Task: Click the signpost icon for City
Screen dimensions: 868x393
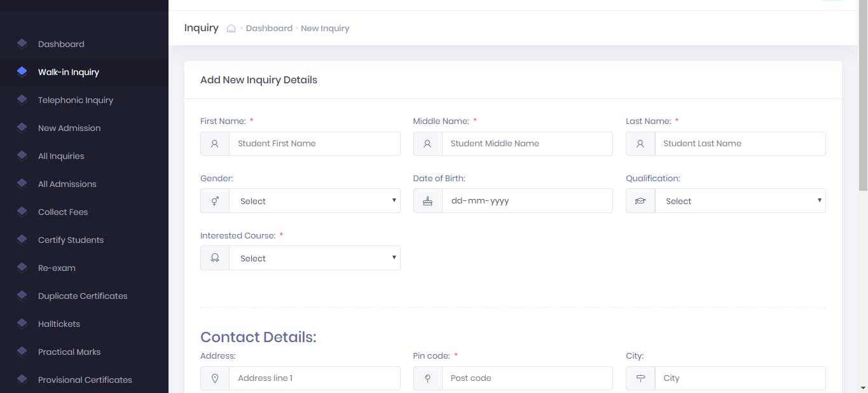Action: (640, 378)
